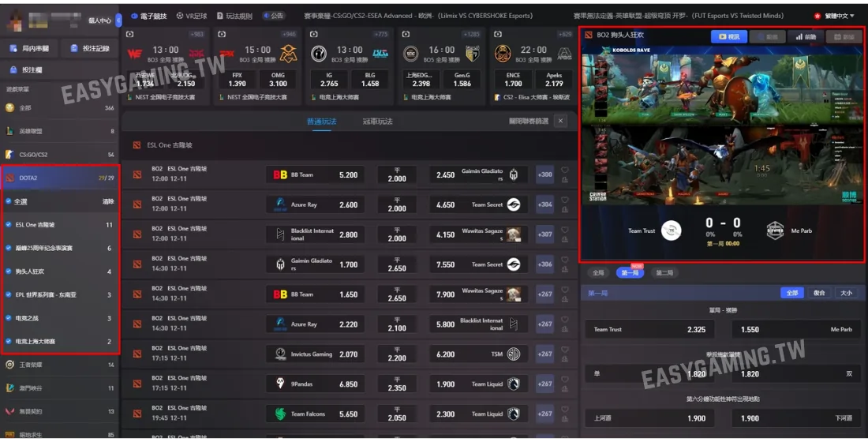Uncheck the 狗头人狂欢 league filter
Viewport: 868px width, 442px height.
[9, 271]
